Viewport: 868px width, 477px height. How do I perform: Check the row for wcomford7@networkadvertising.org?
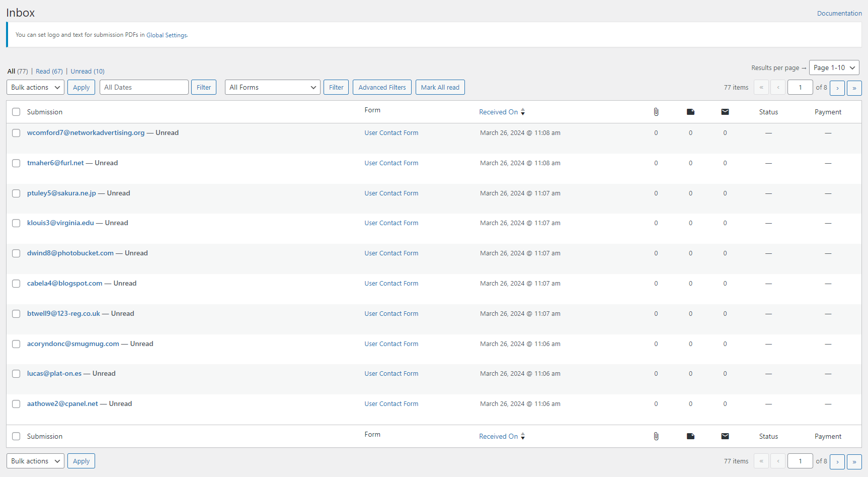coord(16,133)
